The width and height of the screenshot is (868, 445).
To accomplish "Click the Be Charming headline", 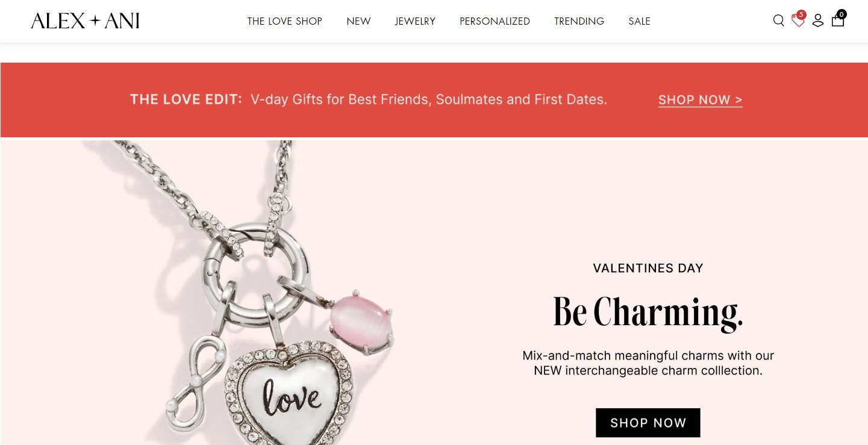I will 648,312.
